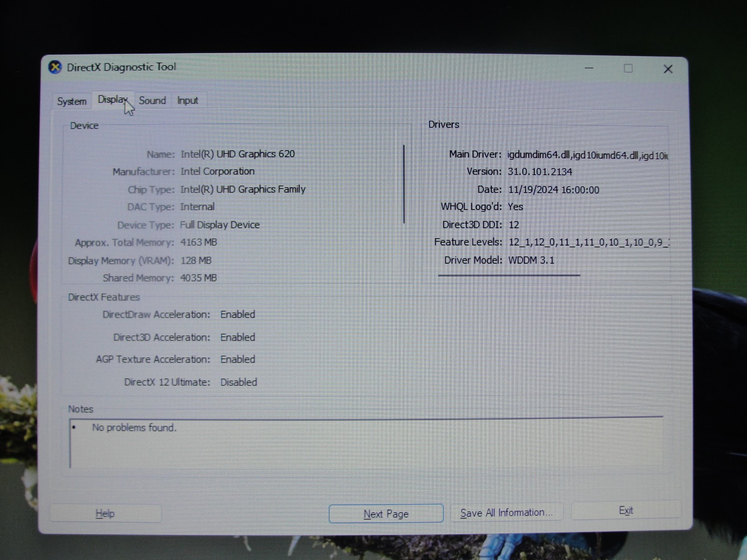Click total memory value '4163 MB'

pos(198,242)
